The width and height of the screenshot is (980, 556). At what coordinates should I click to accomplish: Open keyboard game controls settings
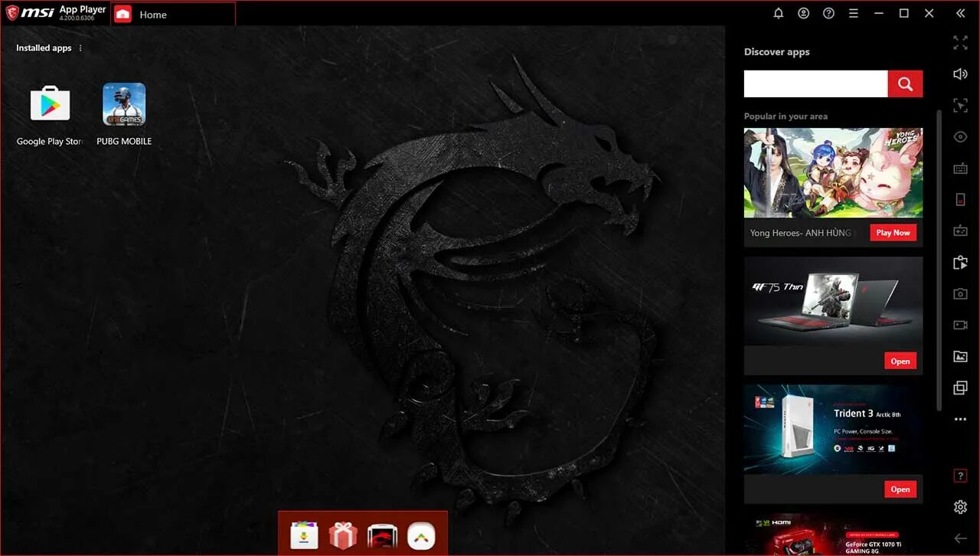[x=960, y=168]
